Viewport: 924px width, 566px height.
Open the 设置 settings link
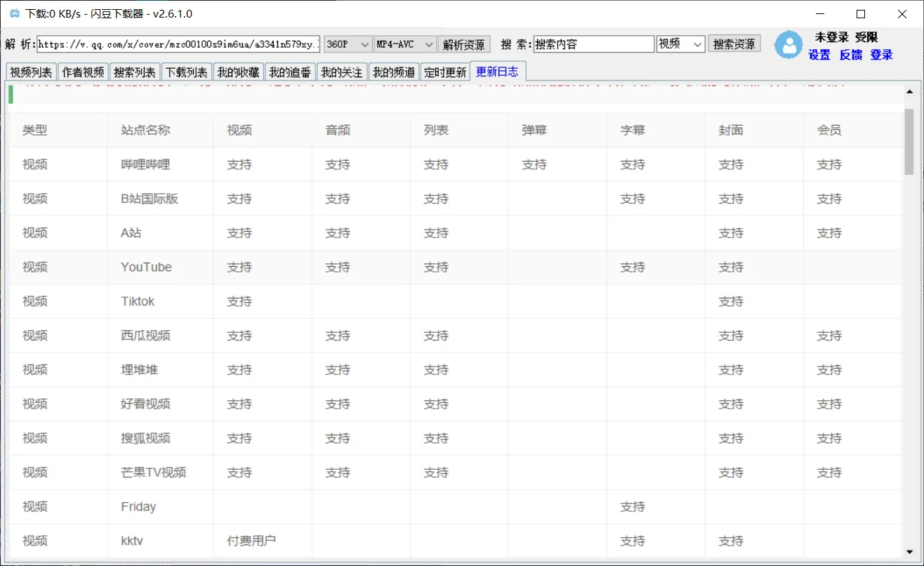click(819, 55)
